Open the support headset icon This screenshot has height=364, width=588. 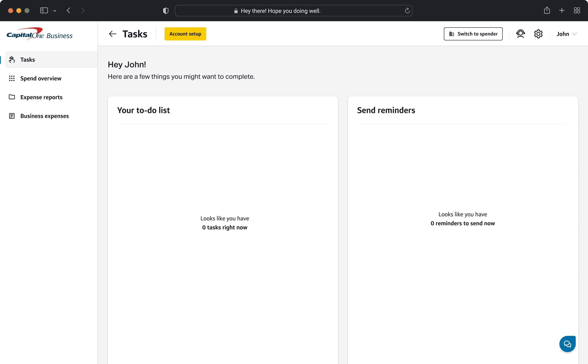(520, 34)
